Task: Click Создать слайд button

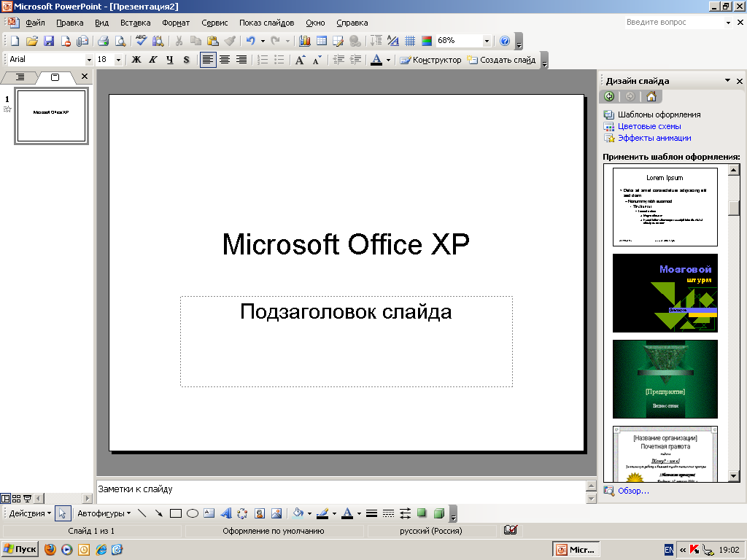Action: tap(501, 60)
